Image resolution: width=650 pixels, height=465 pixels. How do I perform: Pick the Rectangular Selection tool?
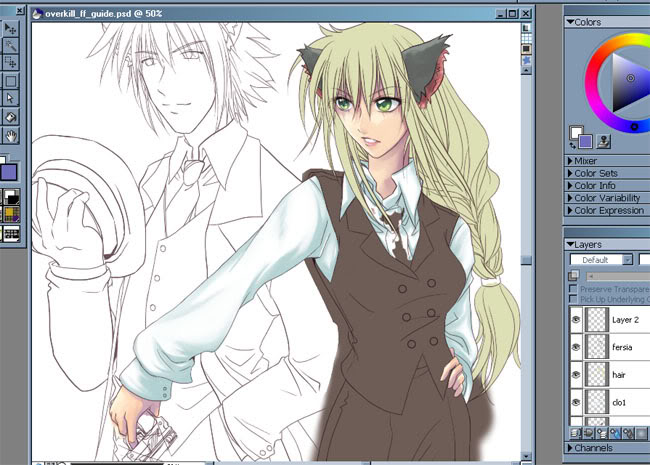click(x=11, y=64)
